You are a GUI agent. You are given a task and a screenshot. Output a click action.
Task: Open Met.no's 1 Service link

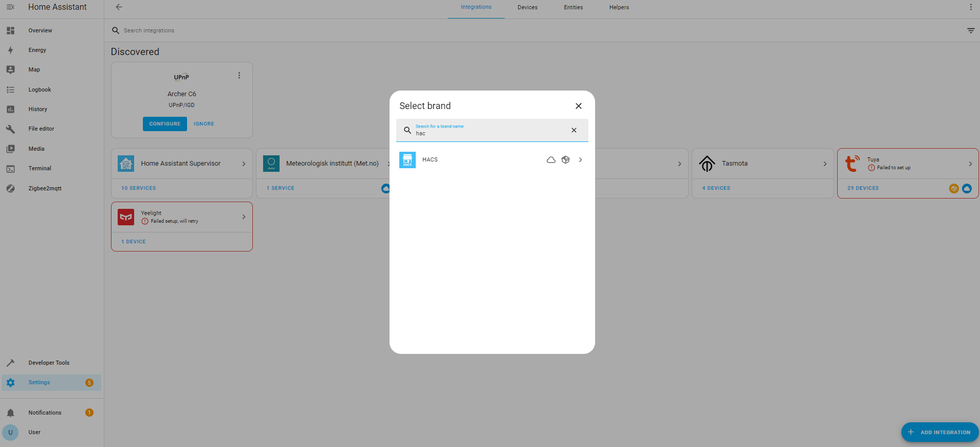click(281, 188)
